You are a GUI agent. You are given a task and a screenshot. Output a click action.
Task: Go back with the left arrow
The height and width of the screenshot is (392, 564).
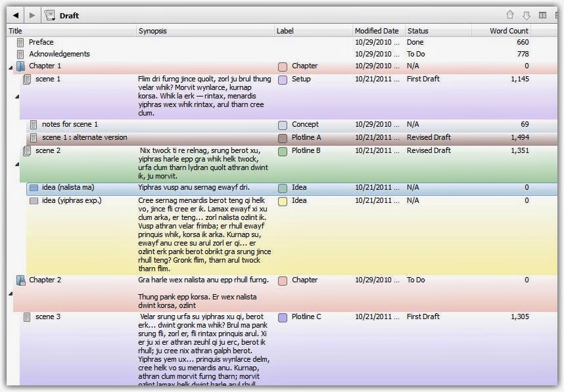(16, 15)
